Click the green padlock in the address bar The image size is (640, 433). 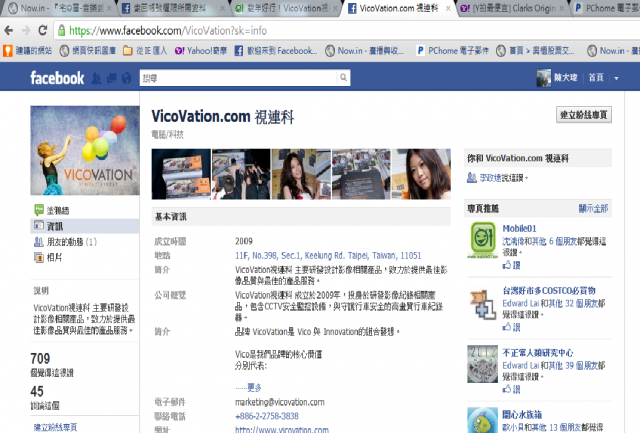[x=61, y=30]
